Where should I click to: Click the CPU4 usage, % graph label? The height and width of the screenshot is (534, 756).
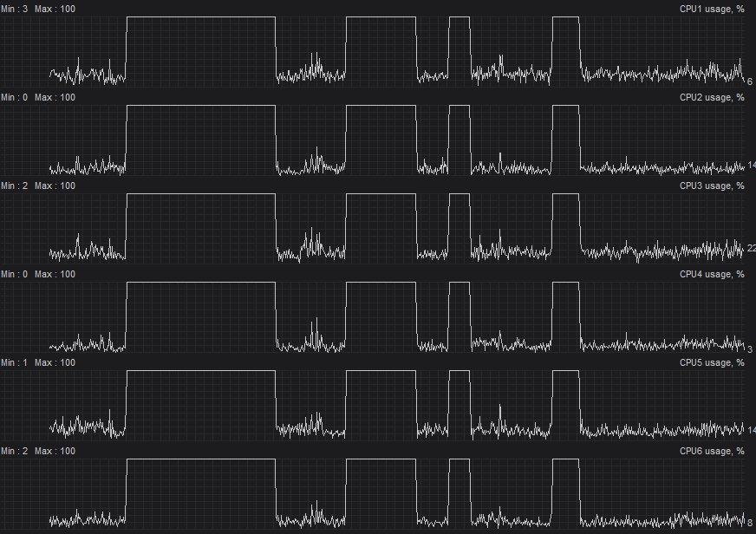click(x=712, y=274)
